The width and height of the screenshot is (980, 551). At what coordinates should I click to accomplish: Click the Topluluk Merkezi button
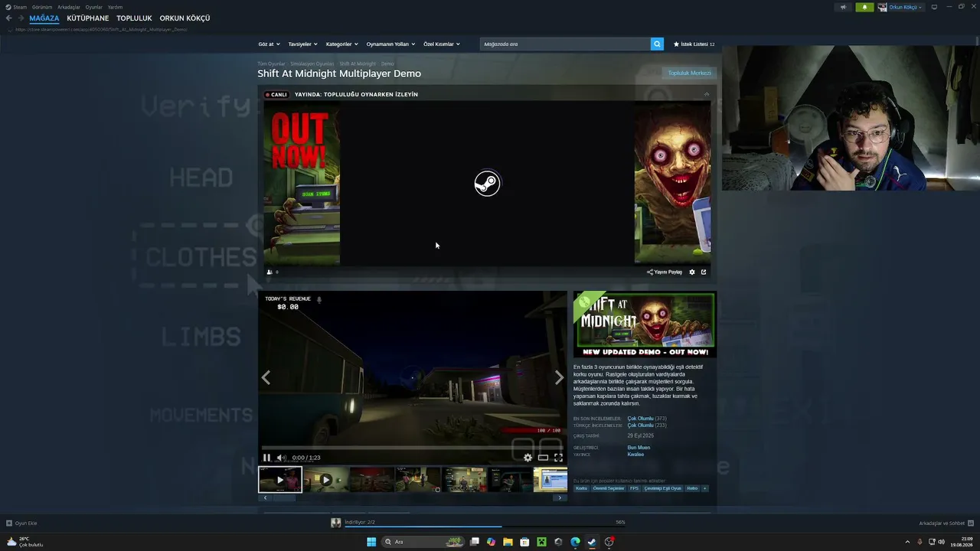coord(689,73)
